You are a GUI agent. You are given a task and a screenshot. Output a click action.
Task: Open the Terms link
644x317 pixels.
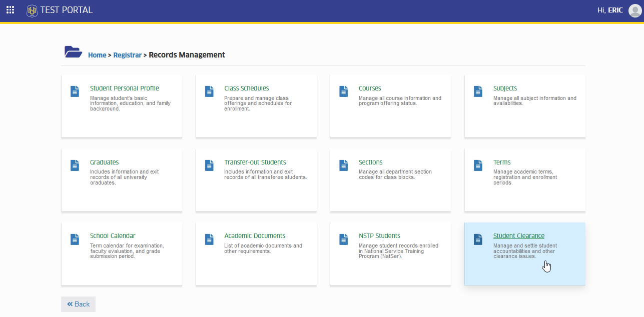pyautogui.click(x=502, y=162)
